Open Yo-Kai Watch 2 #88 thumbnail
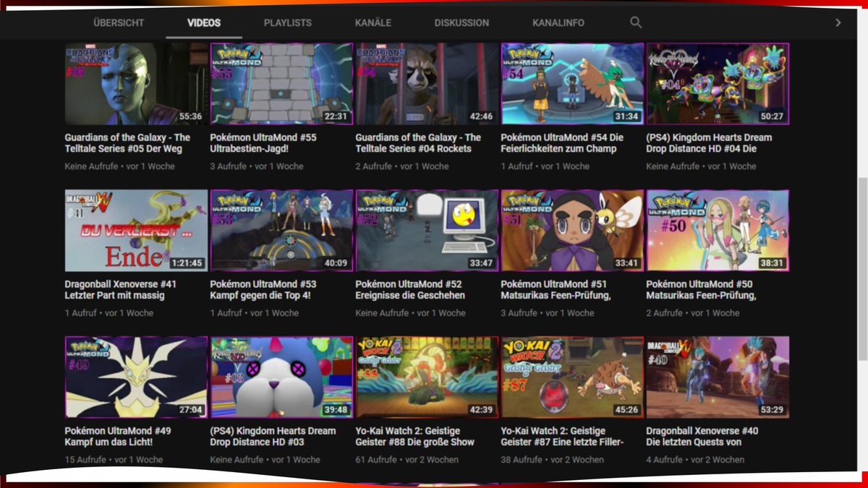Image resolution: width=868 pixels, height=488 pixels. click(427, 377)
